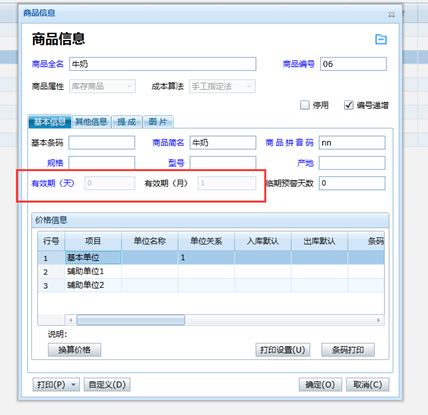Open the 打印(P) dropdown arrow
Screen dimensions: 428x415
point(74,385)
